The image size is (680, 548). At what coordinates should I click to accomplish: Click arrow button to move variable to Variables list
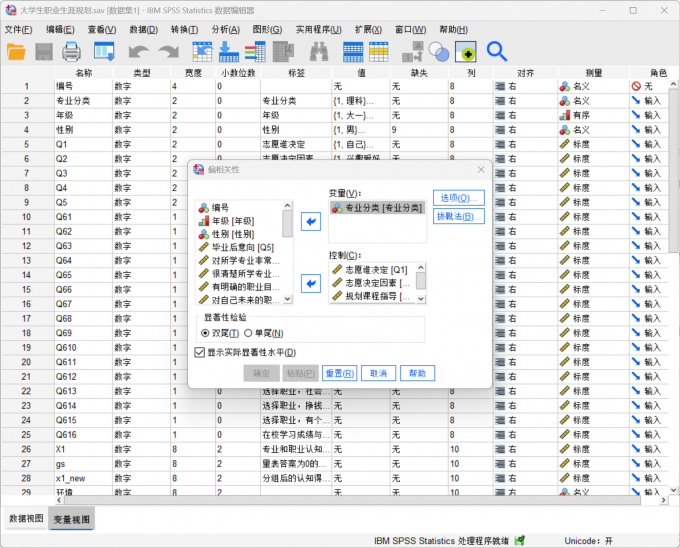point(311,222)
